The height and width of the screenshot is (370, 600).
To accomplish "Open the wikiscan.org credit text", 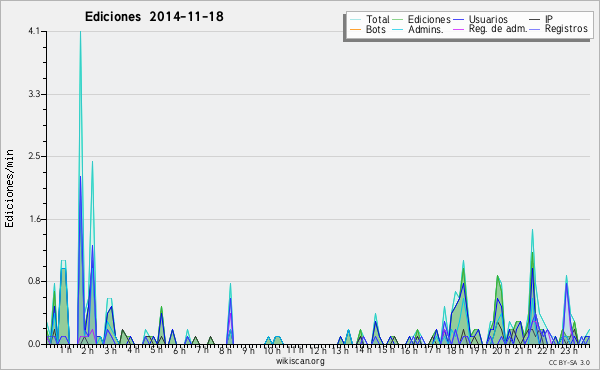I will [300, 361].
